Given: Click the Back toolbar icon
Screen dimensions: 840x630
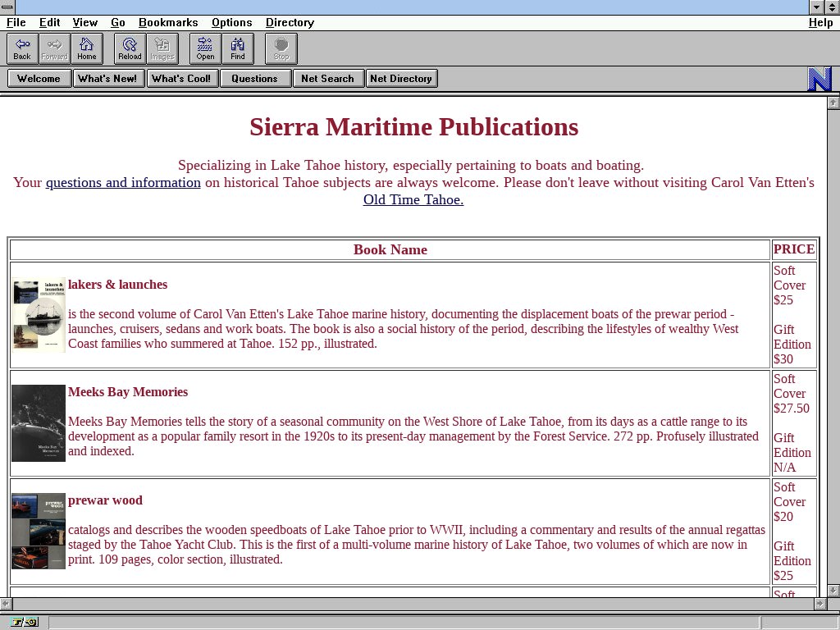Looking at the screenshot, I should tap(22, 48).
